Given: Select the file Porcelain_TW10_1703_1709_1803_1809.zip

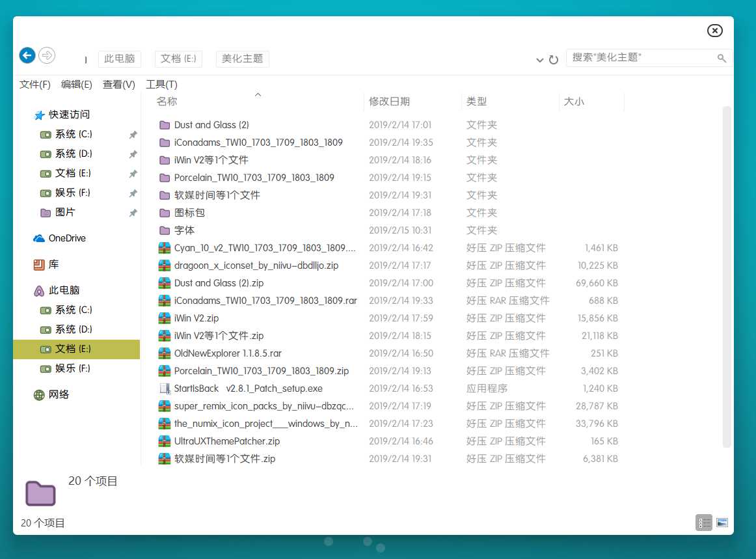Looking at the screenshot, I should [x=262, y=370].
